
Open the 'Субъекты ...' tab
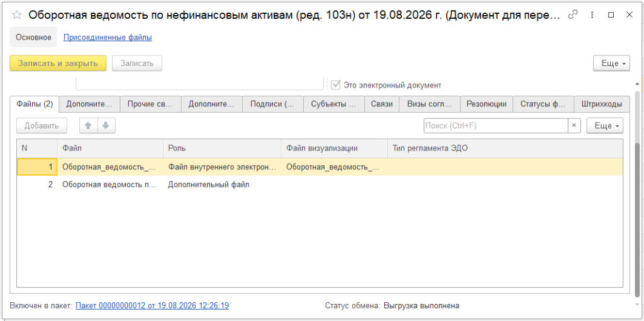334,104
